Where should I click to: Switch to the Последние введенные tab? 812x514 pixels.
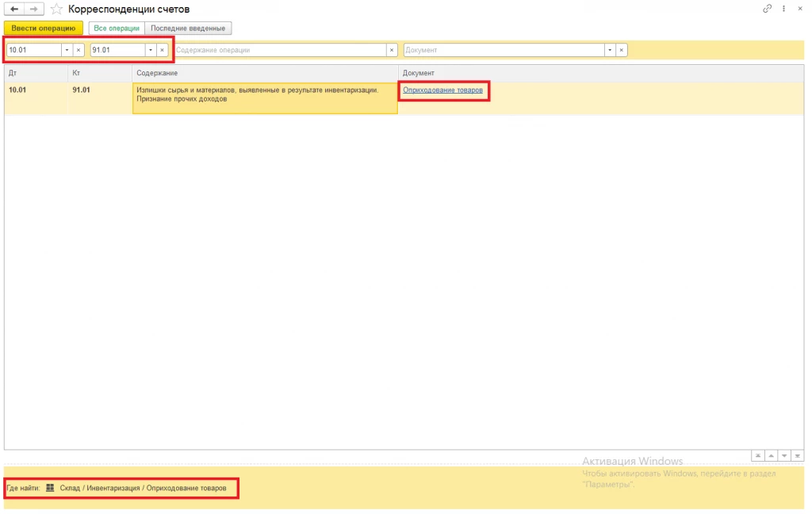pyautogui.click(x=188, y=29)
